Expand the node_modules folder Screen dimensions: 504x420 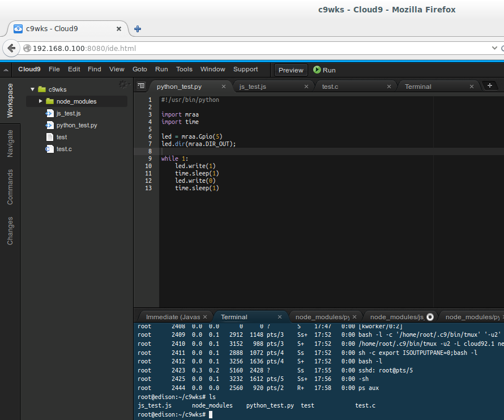point(40,101)
